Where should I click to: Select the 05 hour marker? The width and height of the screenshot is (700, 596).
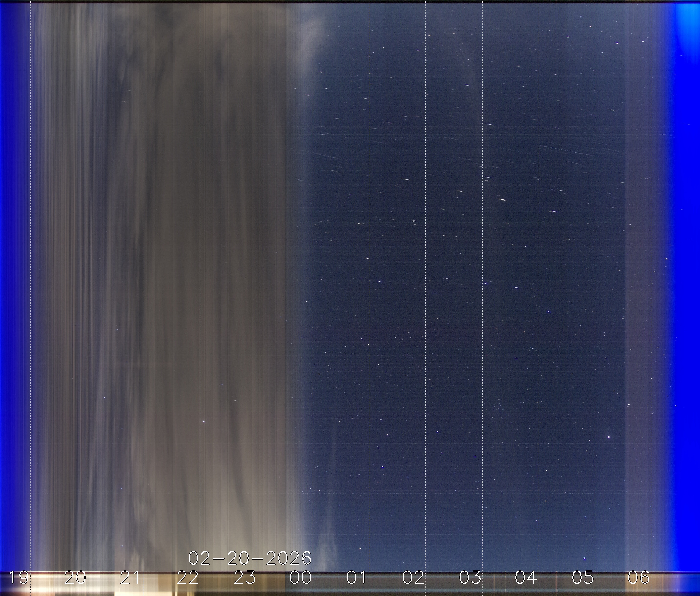click(x=583, y=578)
